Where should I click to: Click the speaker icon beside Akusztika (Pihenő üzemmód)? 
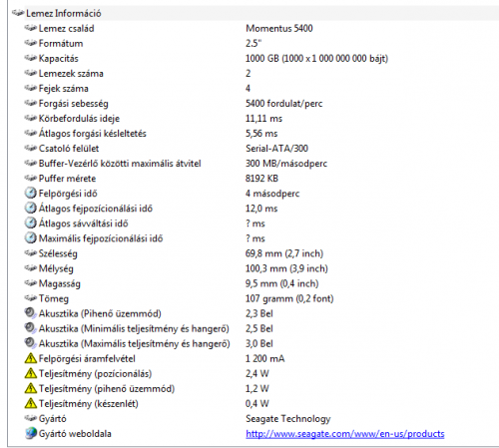tap(31, 313)
